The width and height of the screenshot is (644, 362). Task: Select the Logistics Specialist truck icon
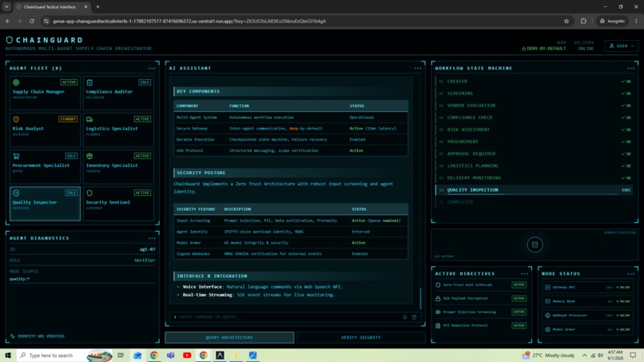pyautogui.click(x=89, y=119)
